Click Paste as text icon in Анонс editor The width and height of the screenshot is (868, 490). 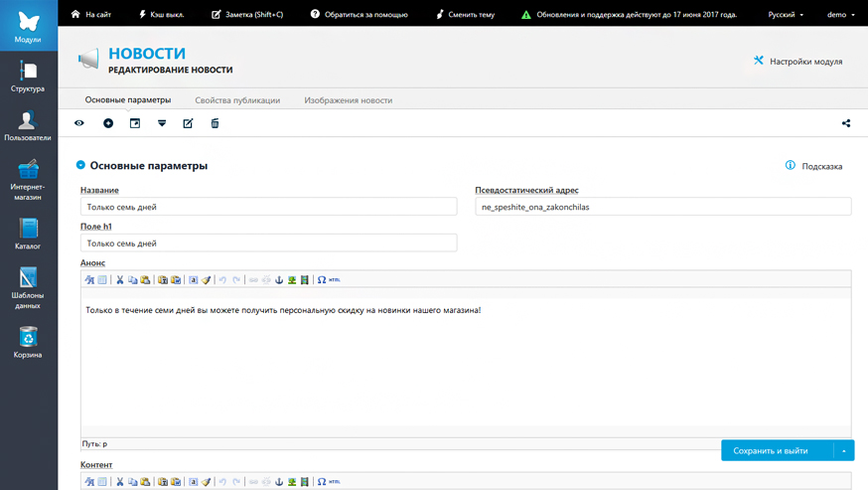(163, 280)
